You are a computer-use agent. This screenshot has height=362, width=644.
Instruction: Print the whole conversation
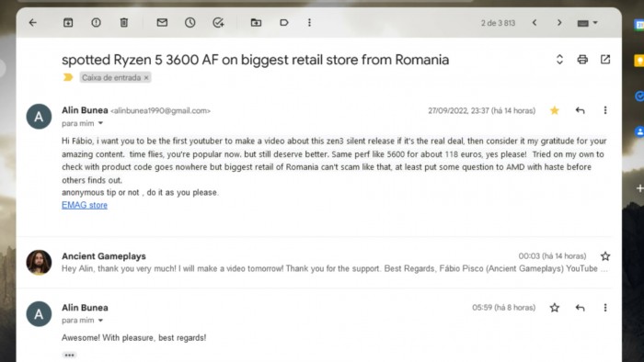(582, 60)
